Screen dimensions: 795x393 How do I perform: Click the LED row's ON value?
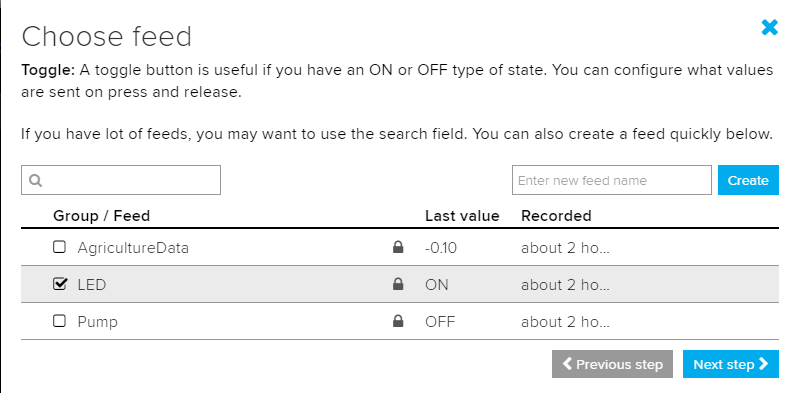pyautogui.click(x=437, y=284)
